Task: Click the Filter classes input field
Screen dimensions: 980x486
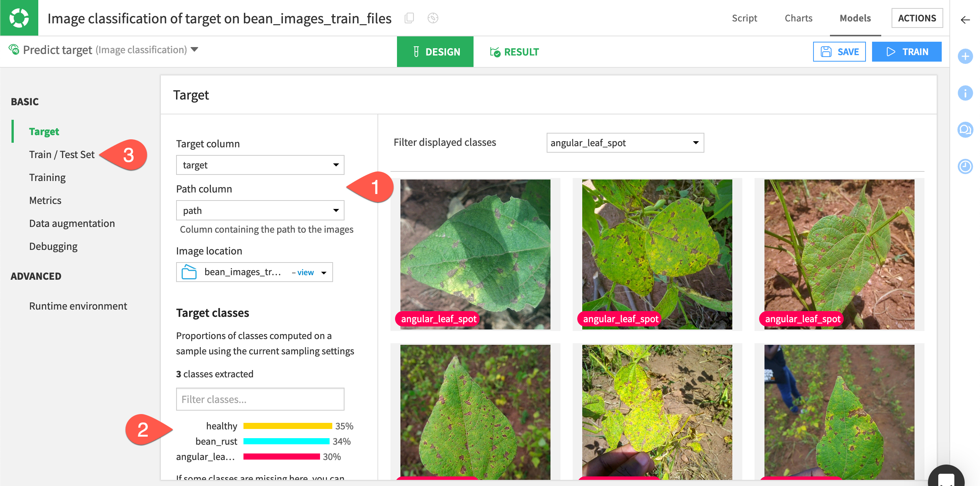Action: pos(260,398)
